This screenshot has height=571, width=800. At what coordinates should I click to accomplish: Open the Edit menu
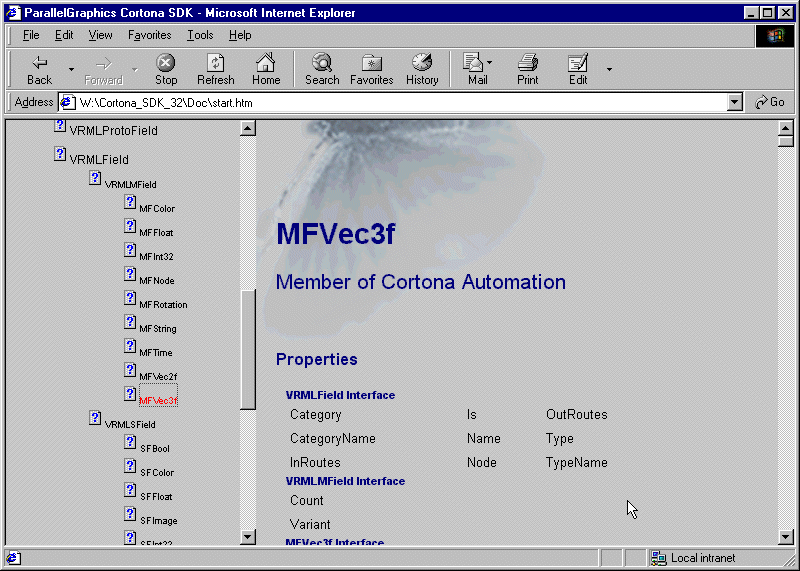(x=64, y=35)
